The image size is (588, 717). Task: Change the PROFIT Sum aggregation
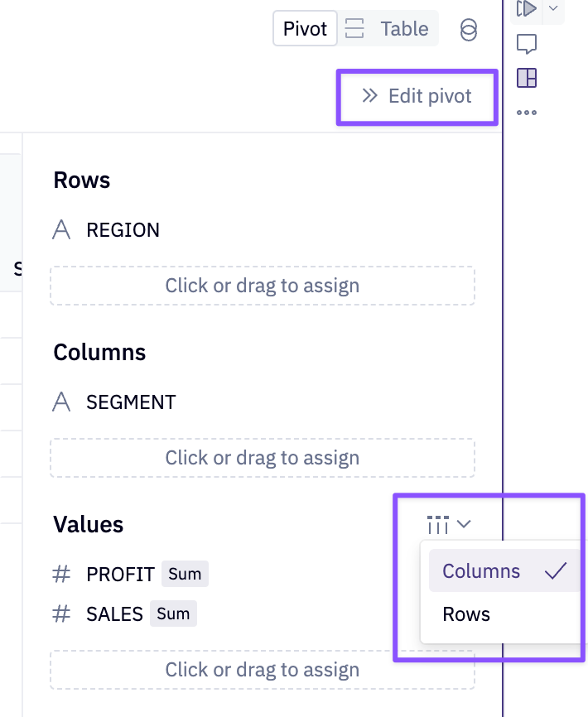coord(185,574)
